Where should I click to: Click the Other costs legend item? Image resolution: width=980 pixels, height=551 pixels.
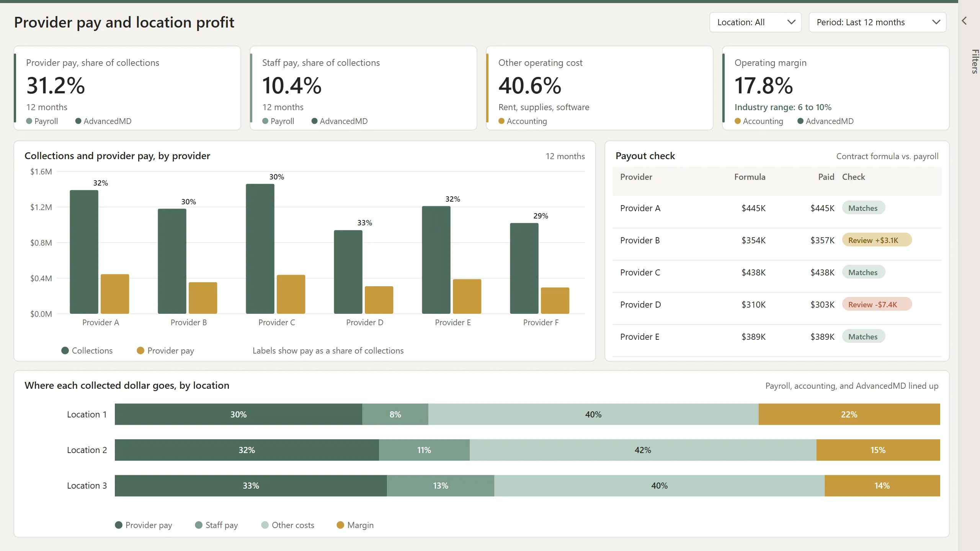pos(287,525)
